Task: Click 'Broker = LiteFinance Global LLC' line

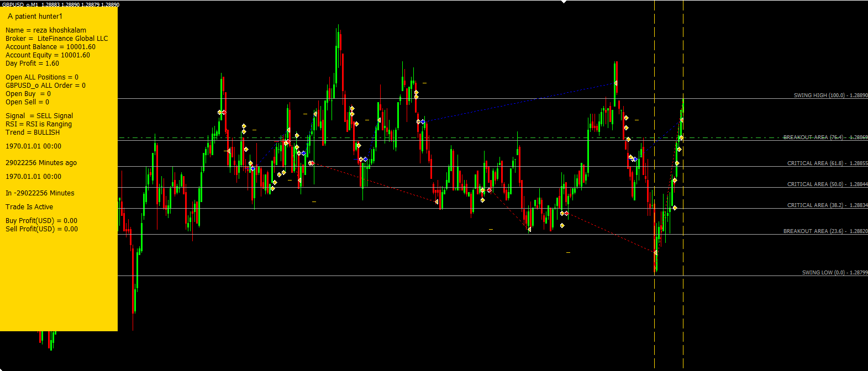Action: point(57,39)
